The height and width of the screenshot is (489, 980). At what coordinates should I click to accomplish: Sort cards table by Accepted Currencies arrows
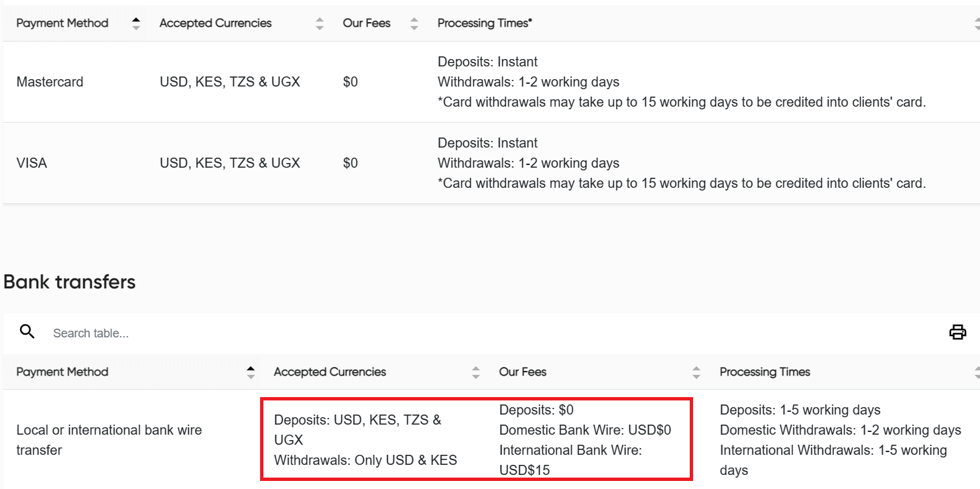point(320,23)
